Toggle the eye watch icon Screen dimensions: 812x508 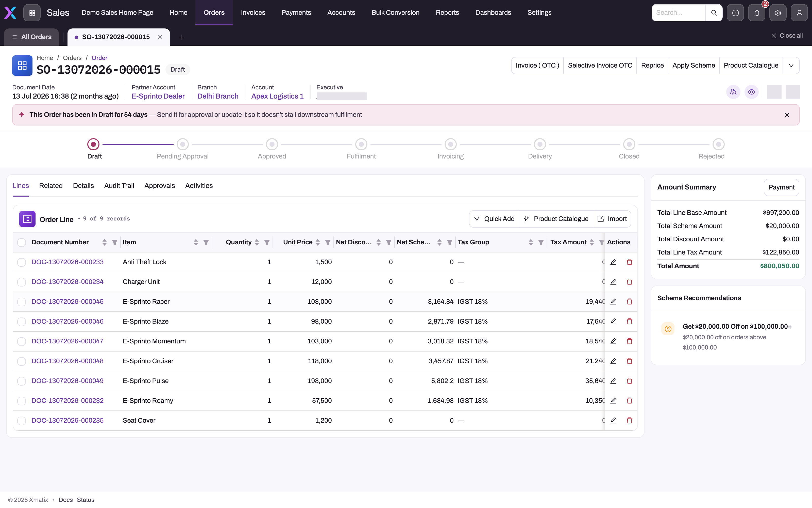click(x=751, y=92)
